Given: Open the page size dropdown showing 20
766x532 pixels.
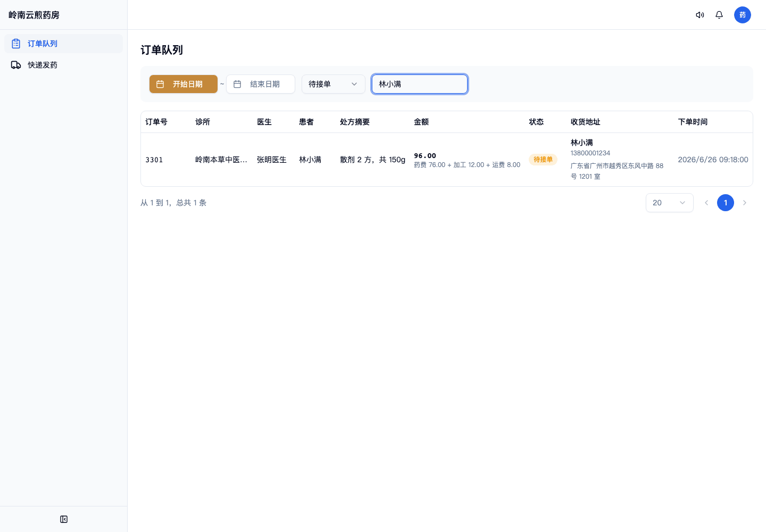Looking at the screenshot, I should [670, 203].
